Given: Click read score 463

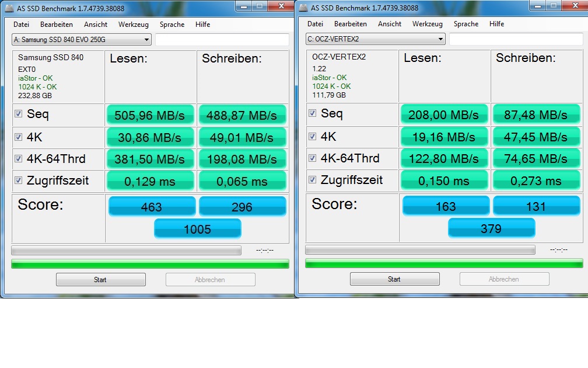Looking at the screenshot, I should [x=152, y=207].
